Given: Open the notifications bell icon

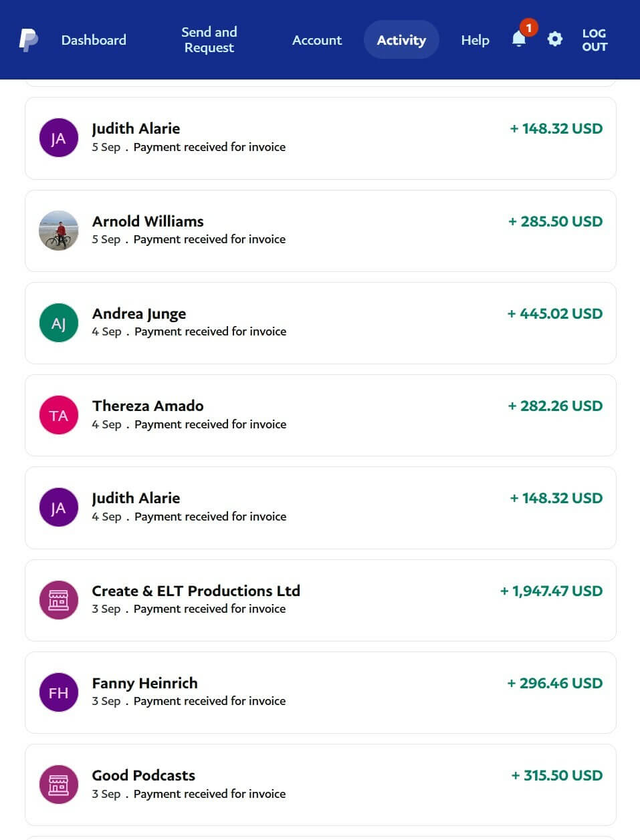Looking at the screenshot, I should [519, 39].
